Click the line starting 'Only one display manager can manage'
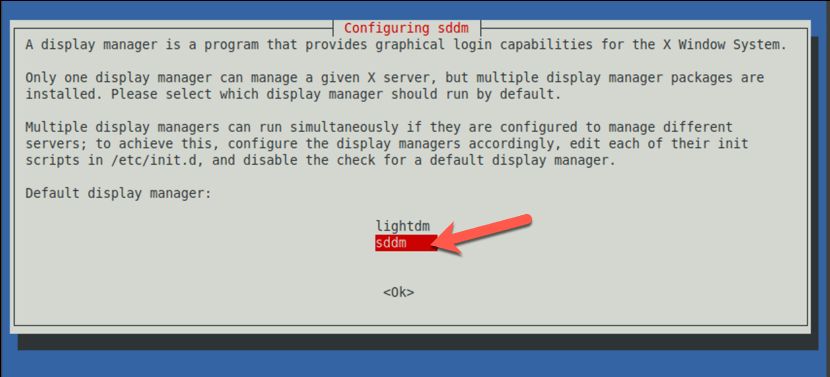The width and height of the screenshot is (830, 377). click(394, 78)
